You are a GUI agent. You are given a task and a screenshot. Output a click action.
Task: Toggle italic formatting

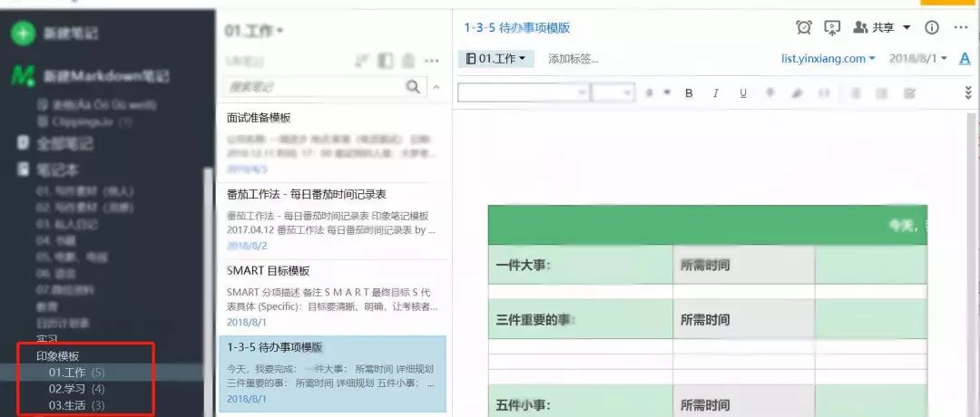click(716, 93)
